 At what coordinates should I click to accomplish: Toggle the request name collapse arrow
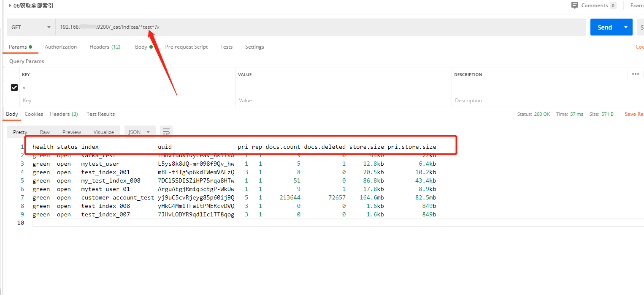coord(10,5)
